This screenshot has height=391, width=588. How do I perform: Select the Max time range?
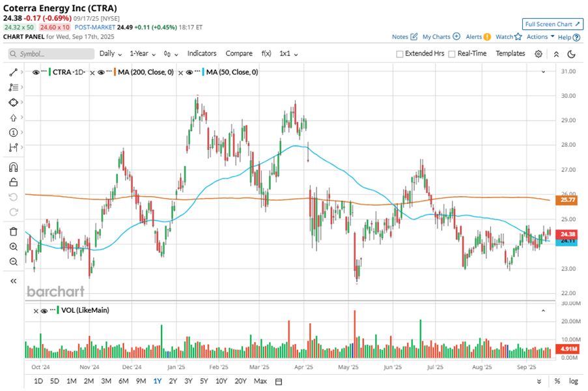click(x=260, y=381)
